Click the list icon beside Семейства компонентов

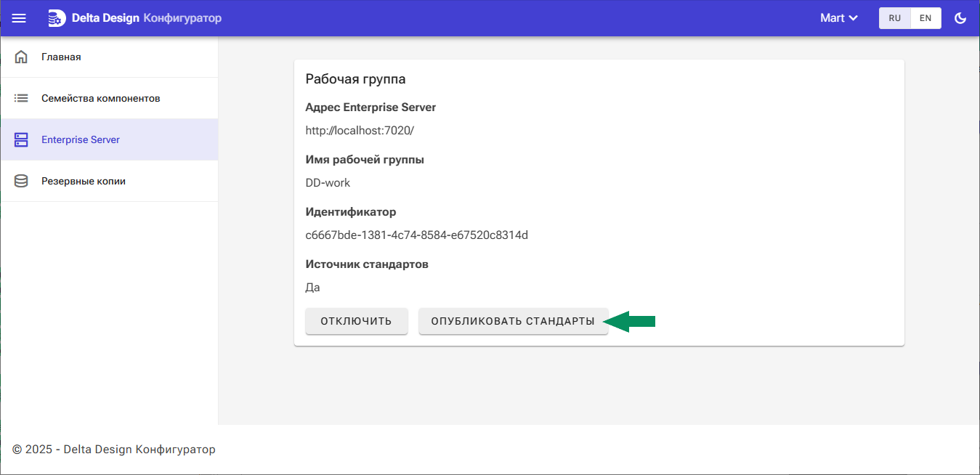(21, 98)
